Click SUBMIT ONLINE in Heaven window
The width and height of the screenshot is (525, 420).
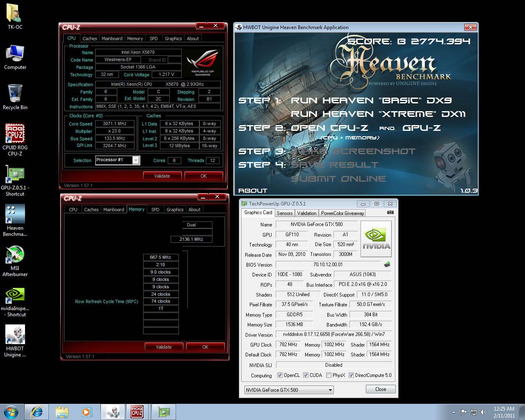click(338, 179)
